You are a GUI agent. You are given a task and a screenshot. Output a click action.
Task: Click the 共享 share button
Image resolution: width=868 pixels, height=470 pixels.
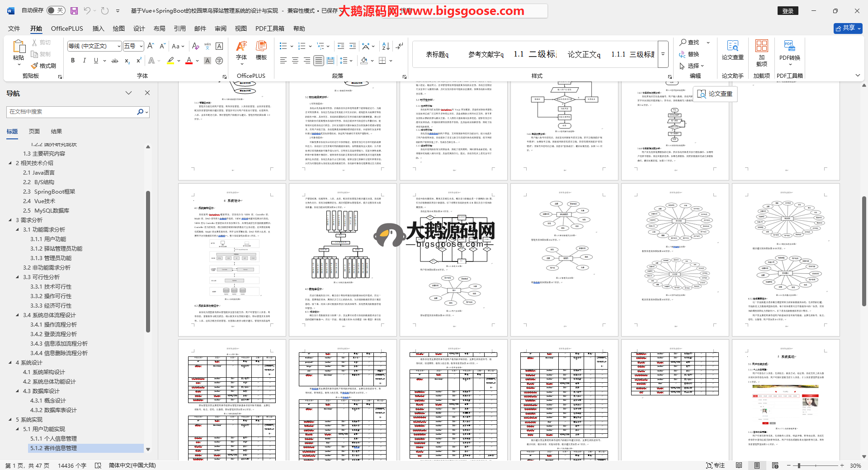pyautogui.click(x=848, y=28)
